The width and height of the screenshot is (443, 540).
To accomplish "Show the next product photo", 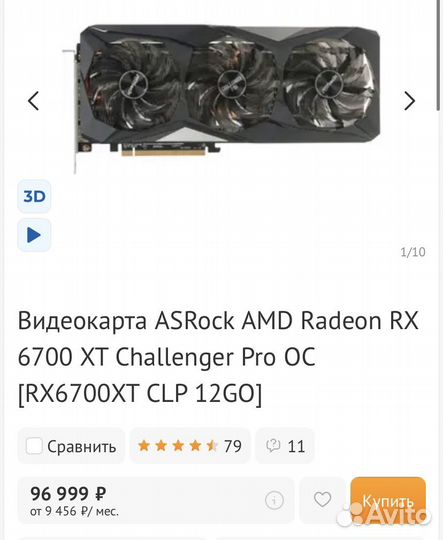I will [x=409, y=101].
